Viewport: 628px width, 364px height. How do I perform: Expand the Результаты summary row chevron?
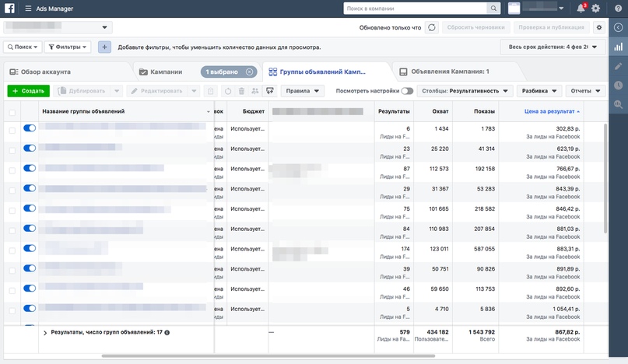[x=45, y=333]
